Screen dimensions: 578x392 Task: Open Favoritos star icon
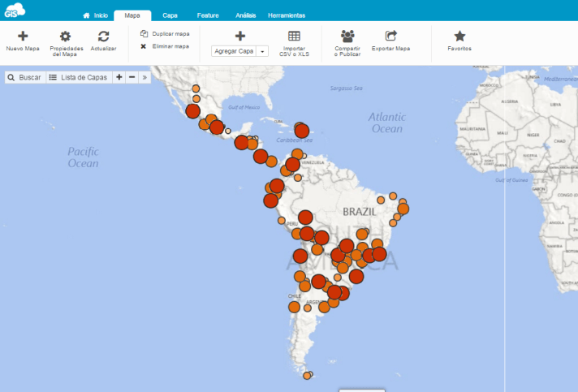pos(459,36)
